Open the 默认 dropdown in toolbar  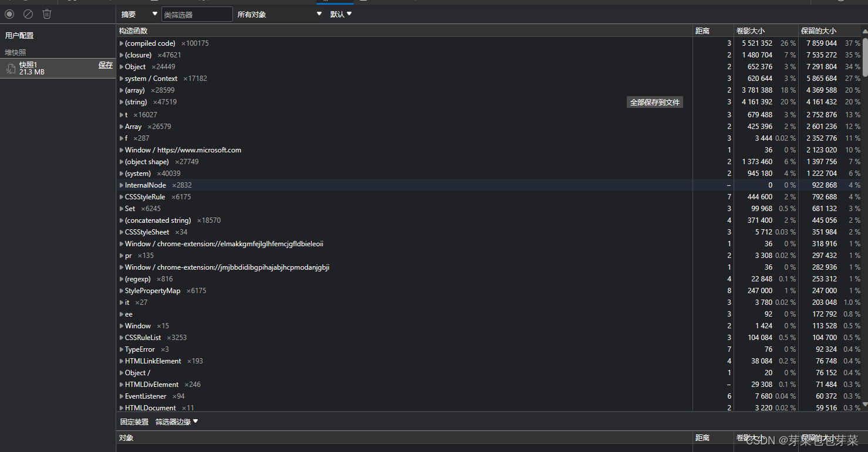pos(341,14)
